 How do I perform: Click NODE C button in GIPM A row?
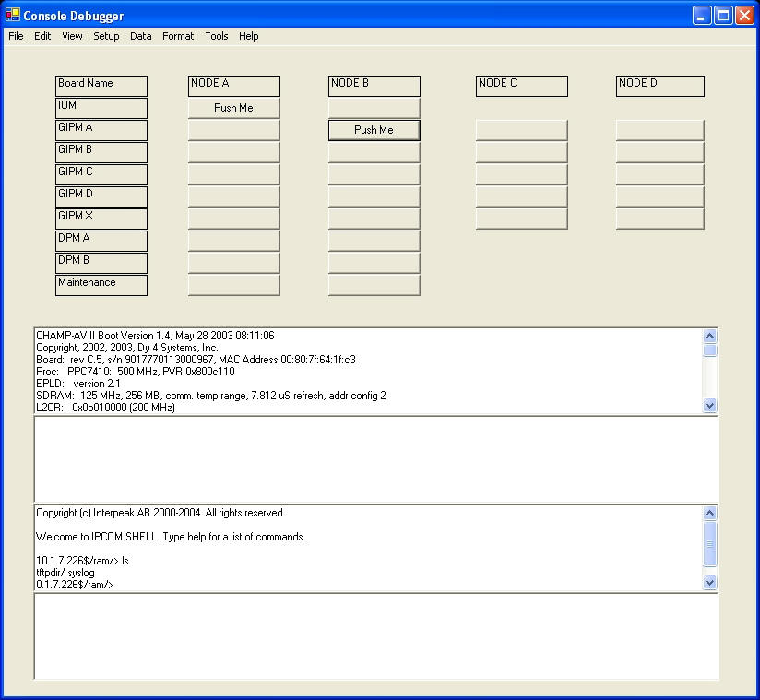click(521, 130)
